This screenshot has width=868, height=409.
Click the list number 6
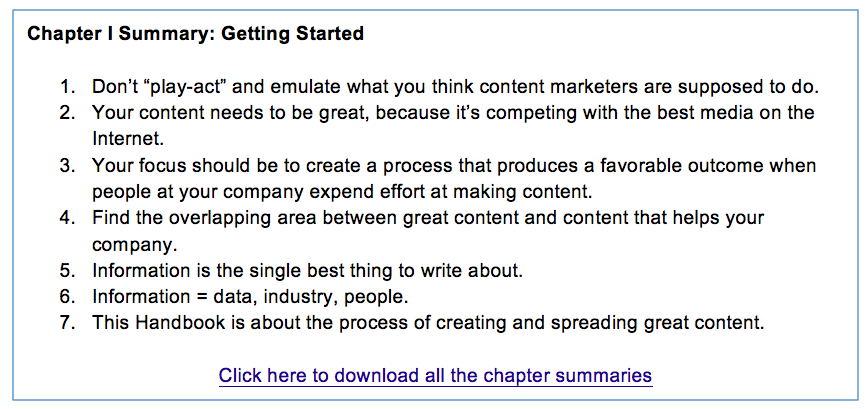68,296
